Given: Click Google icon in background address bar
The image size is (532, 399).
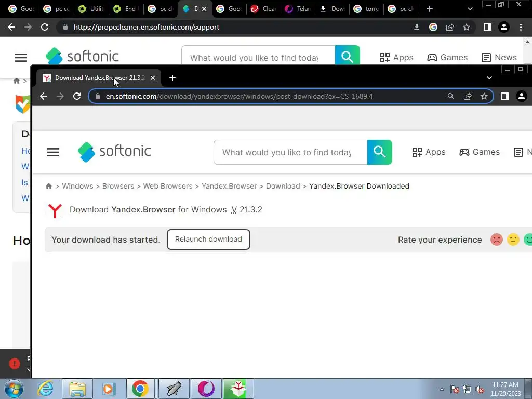Looking at the screenshot, I should coord(433,27).
